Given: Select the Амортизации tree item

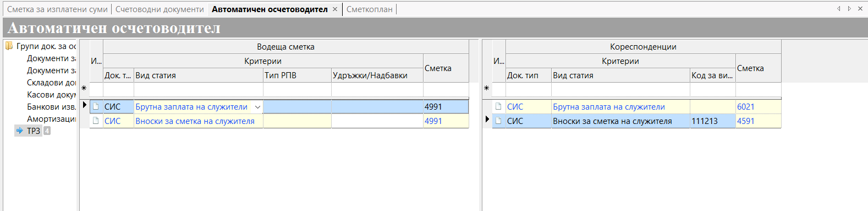Looking at the screenshot, I should pyautogui.click(x=51, y=119).
